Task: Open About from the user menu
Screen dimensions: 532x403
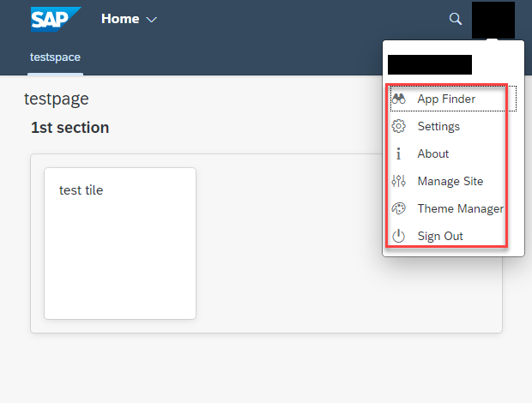Action: click(453, 153)
